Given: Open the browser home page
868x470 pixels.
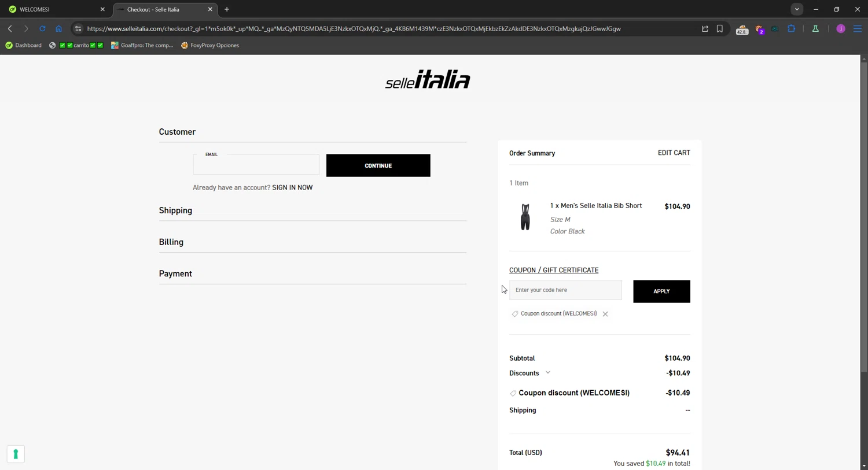Looking at the screenshot, I should coord(58,28).
